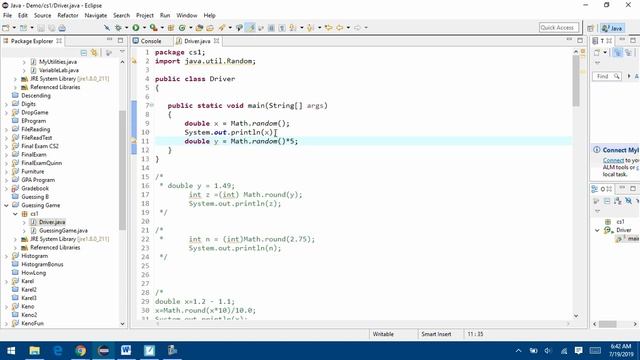This screenshot has height=360, width=640.
Task: Open File Explorer from the taskbar
Action: (35, 350)
